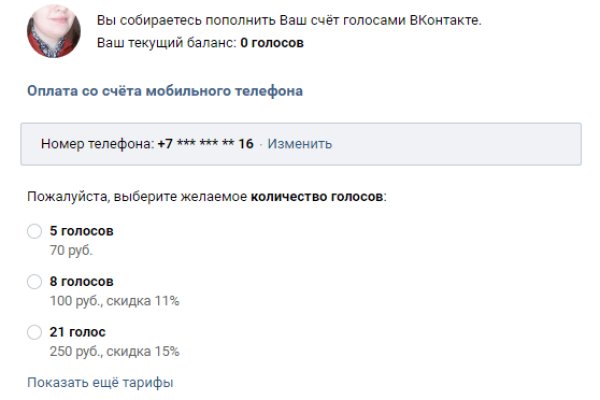600x400 pixels.
Task: Select the 5 голосов radio button
Action: [35, 231]
